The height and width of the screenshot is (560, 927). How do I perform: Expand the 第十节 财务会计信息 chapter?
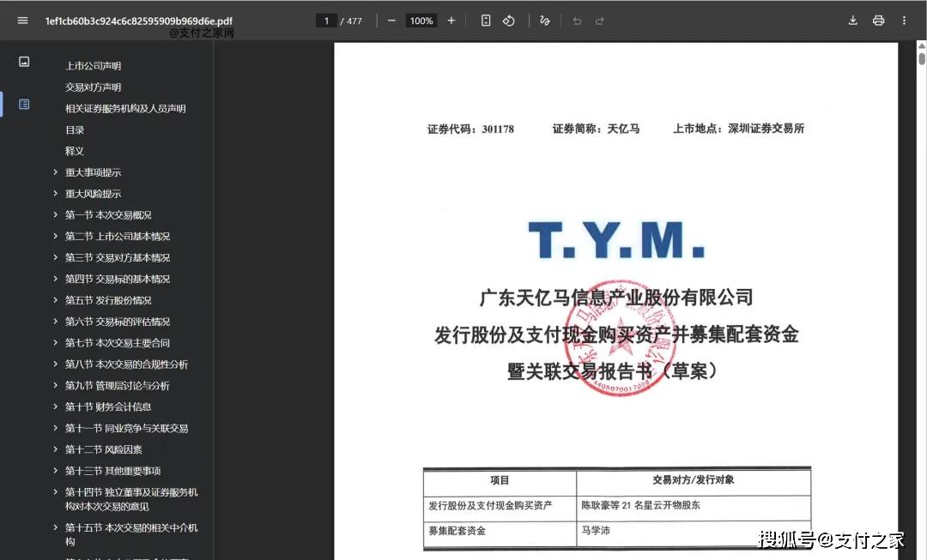[55, 406]
